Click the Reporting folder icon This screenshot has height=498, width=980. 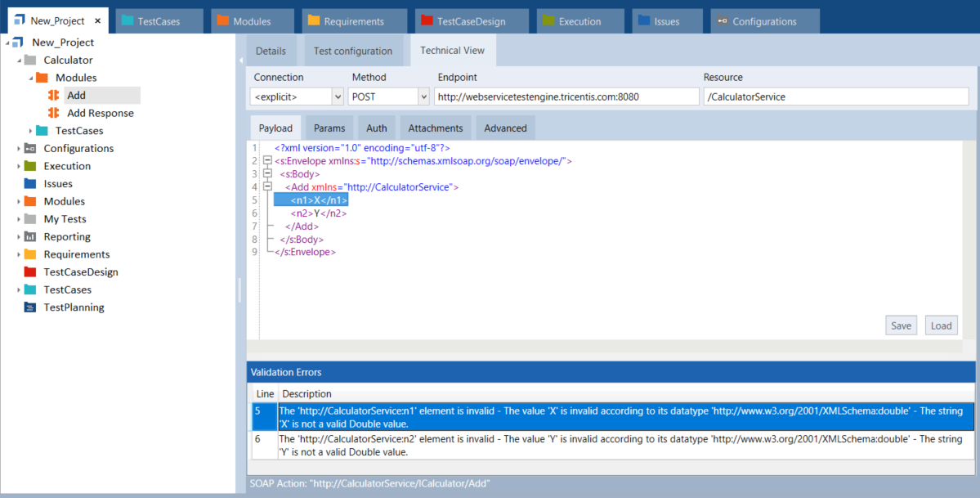pos(30,237)
